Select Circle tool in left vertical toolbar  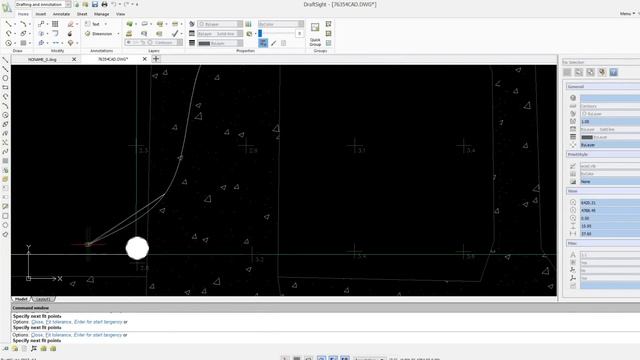click(x=5, y=78)
